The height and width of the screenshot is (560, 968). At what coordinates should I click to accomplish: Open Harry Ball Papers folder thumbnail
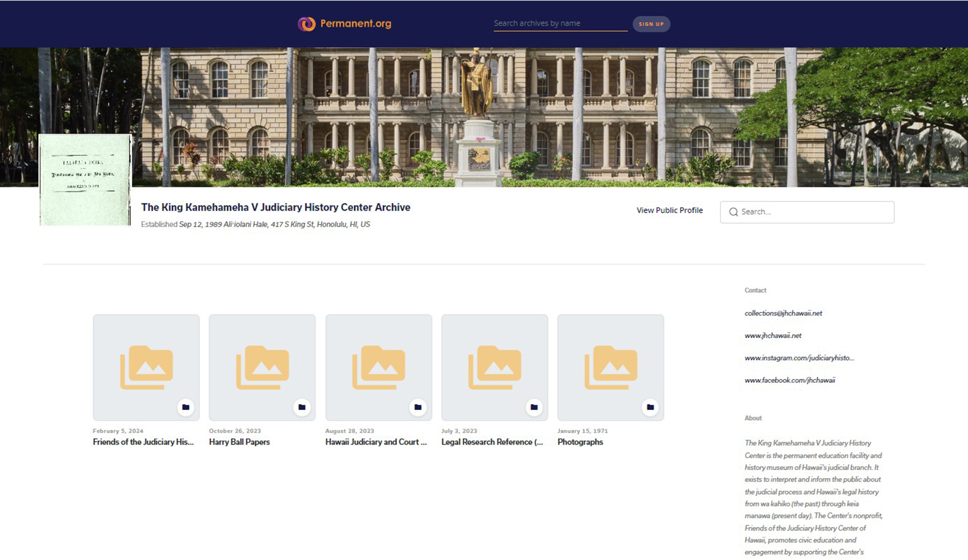(x=262, y=367)
